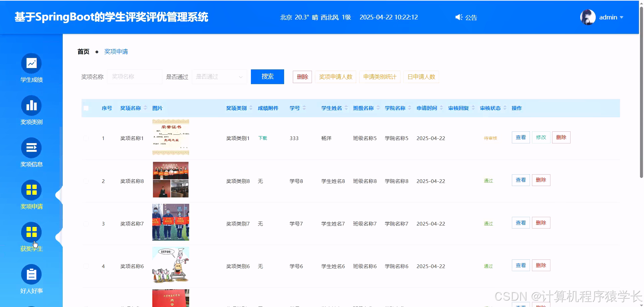Sort by 学号 column arrows
The image size is (644, 307).
coord(304,108)
